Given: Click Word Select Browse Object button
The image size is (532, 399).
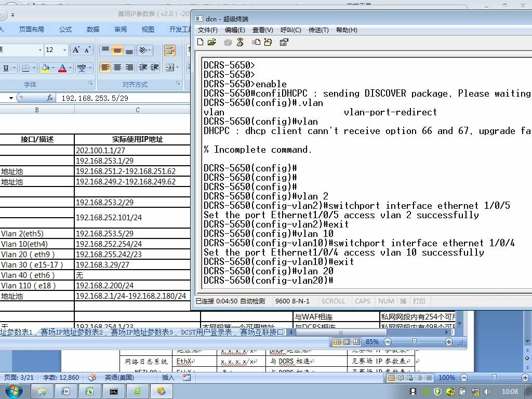Looking at the screenshot, I should [x=527, y=358].
